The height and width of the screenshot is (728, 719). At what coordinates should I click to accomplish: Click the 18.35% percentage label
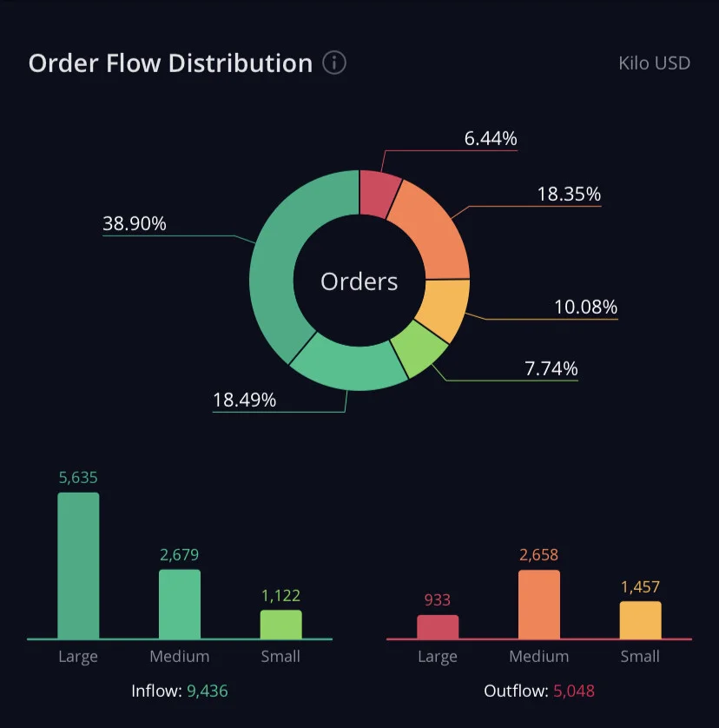(569, 194)
